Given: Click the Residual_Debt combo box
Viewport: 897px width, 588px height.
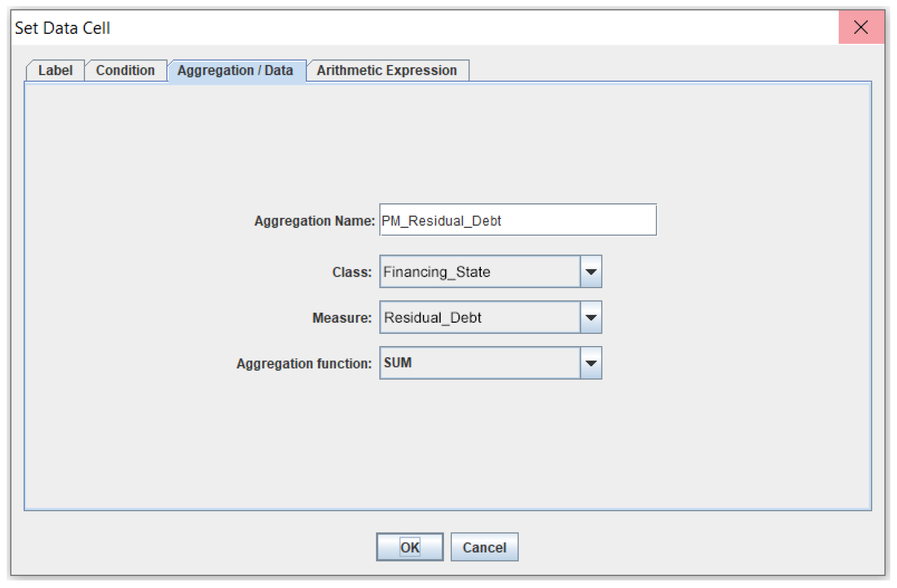Looking at the screenshot, I should click(479, 318).
